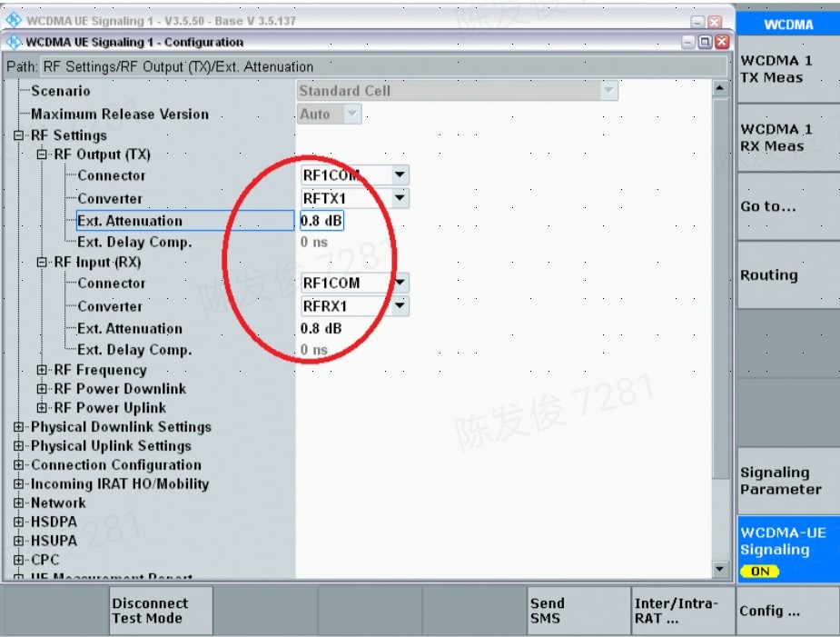This screenshot has height=637, width=840.
Task: Click the Config ... button
Action: [x=788, y=611]
